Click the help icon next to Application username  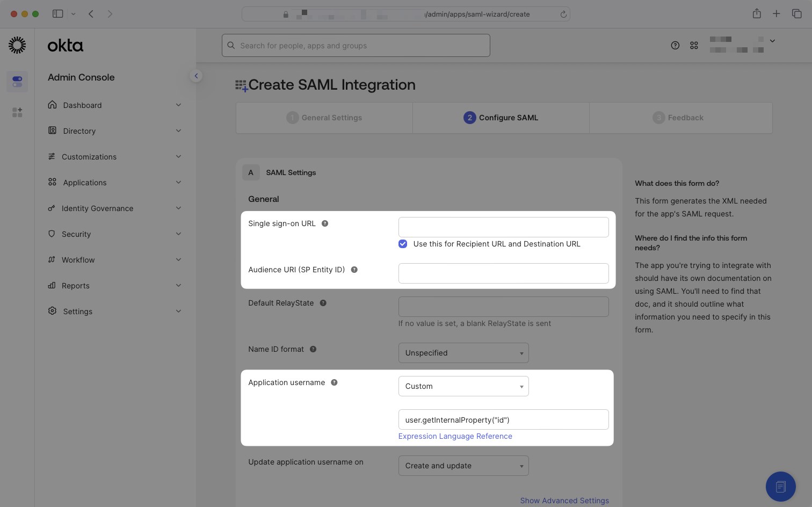click(334, 382)
